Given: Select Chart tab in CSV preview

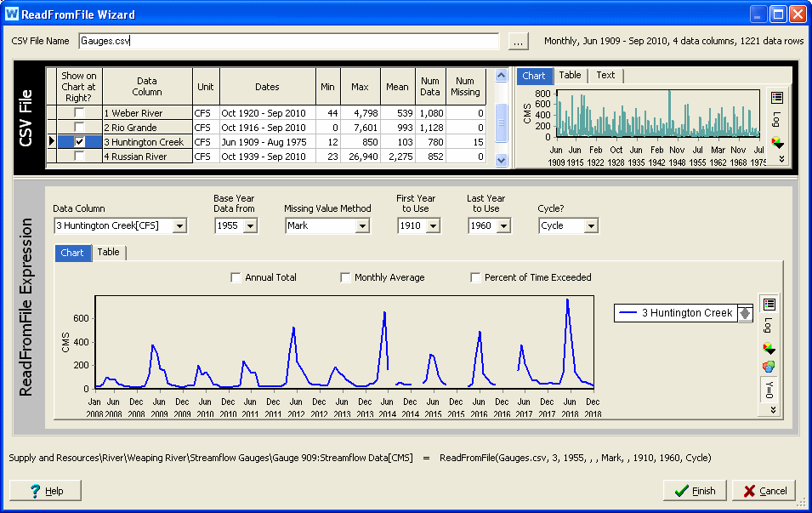Looking at the screenshot, I should 534,76.
